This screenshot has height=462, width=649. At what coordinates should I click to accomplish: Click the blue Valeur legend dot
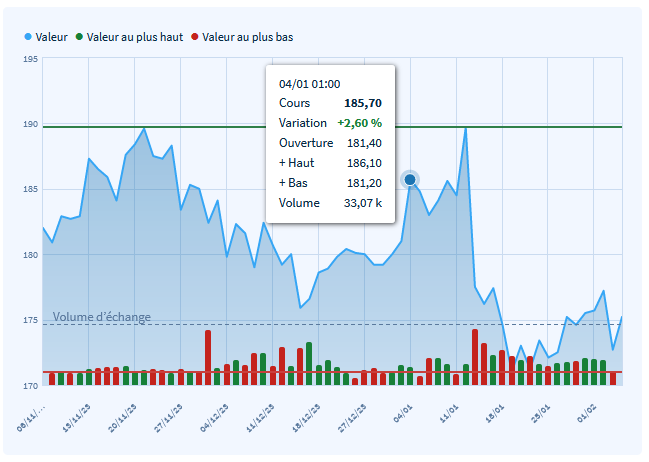coord(28,37)
